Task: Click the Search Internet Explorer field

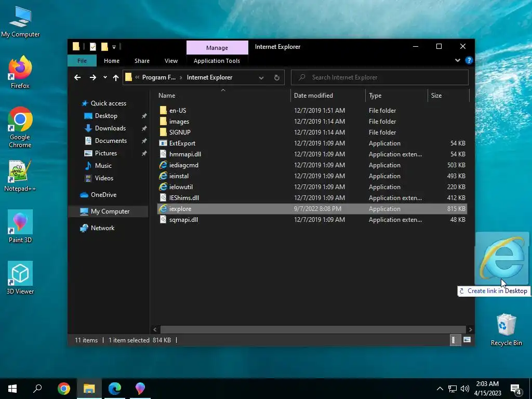Action: (x=380, y=77)
